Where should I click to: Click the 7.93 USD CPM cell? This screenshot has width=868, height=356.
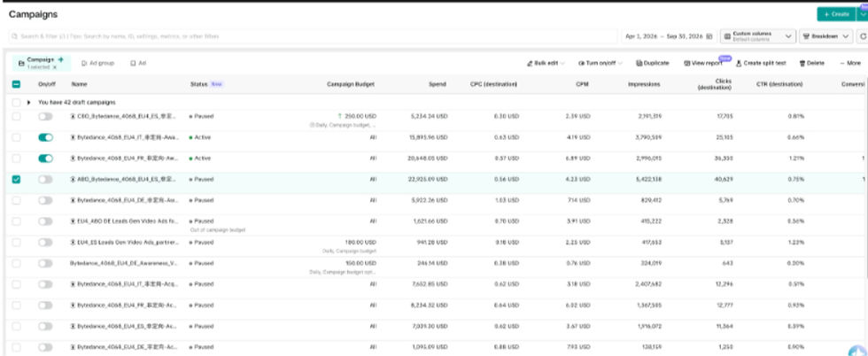[x=577, y=347]
